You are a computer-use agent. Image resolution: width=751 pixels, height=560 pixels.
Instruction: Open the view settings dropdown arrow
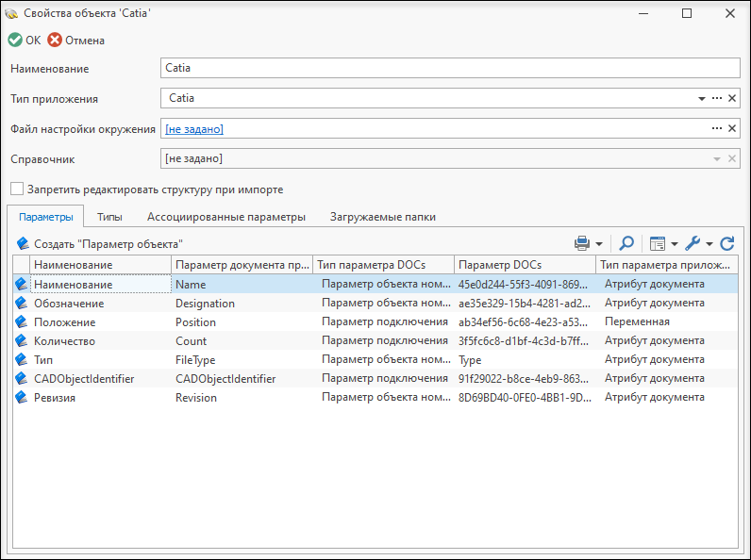675,244
